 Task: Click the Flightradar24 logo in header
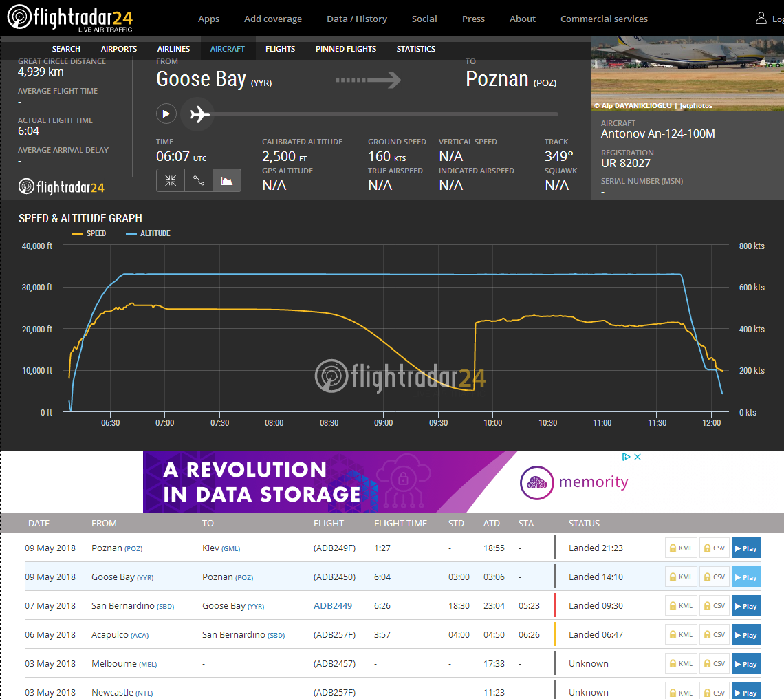point(70,18)
